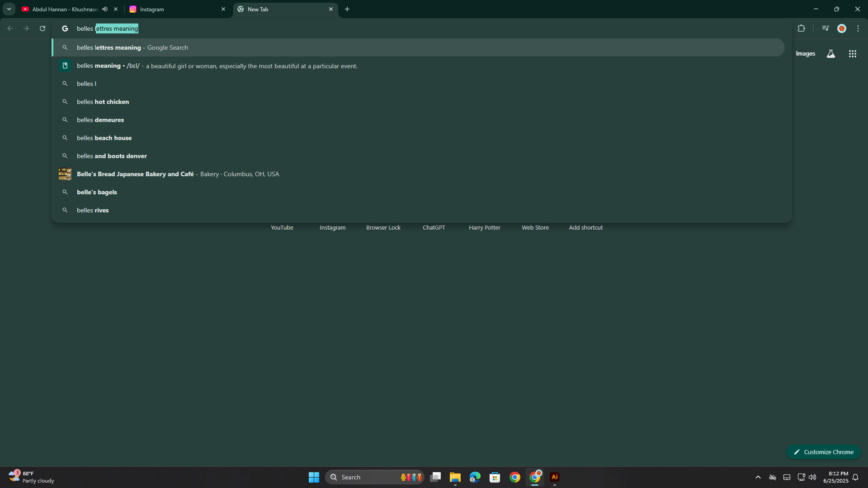Open the tab search dropdown arrow
Screen dimensions: 868x488
pyautogui.click(x=9, y=9)
